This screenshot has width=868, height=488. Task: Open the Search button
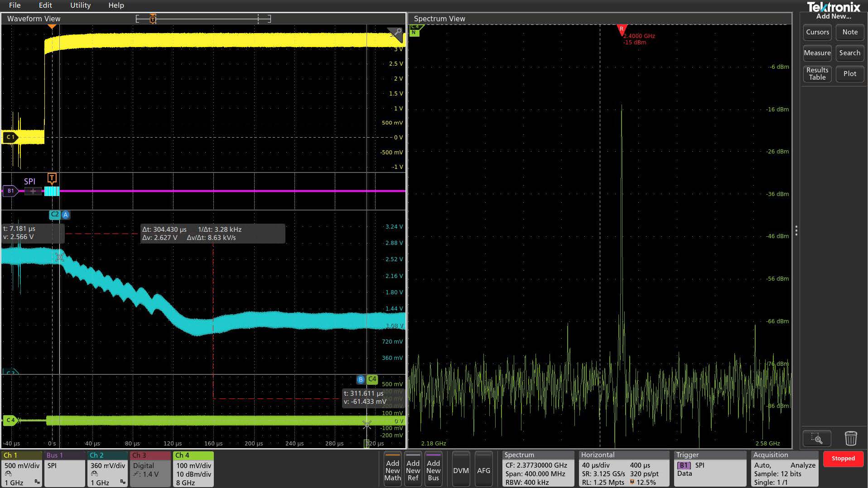pyautogui.click(x=850, y=53)
